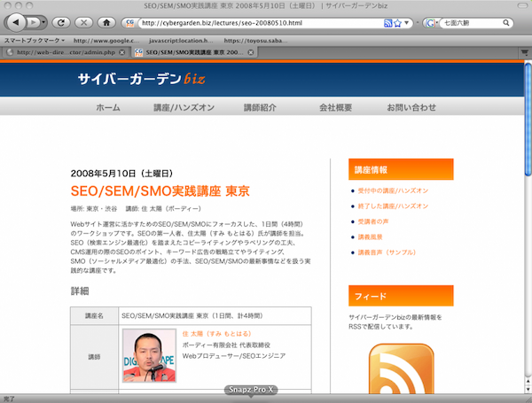Close the admin.php tab
Viewport: 532px width, 403px height.
click(x=122, y=52)
